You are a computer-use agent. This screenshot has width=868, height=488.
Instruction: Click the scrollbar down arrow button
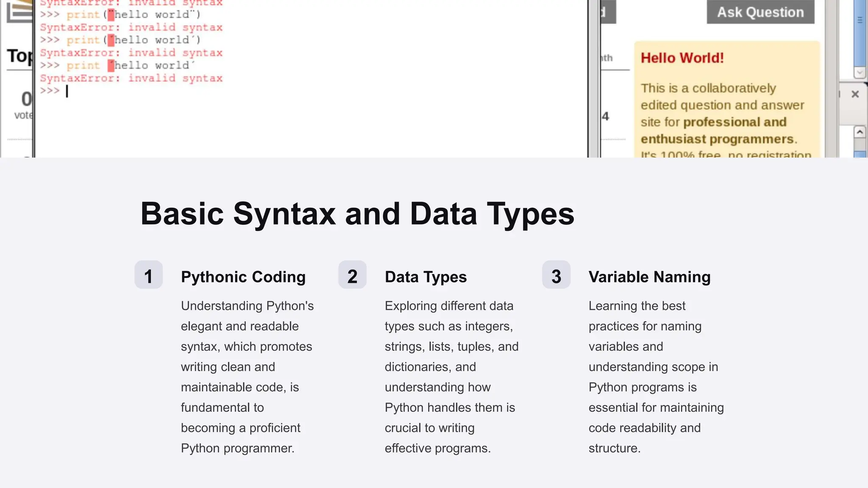(x=860, y=72)
